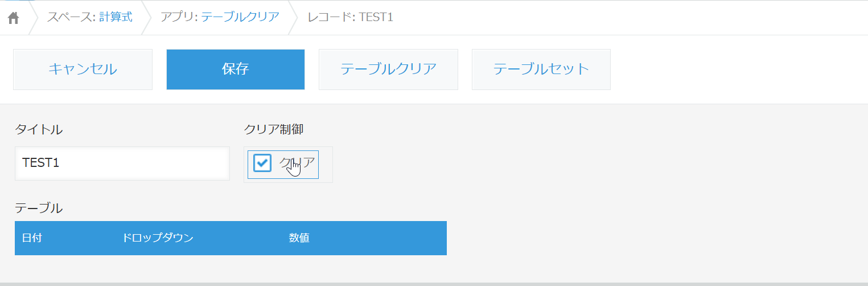Click the 数値 table column header
This screenshot has height=286, width=868.
coord(299,238)
